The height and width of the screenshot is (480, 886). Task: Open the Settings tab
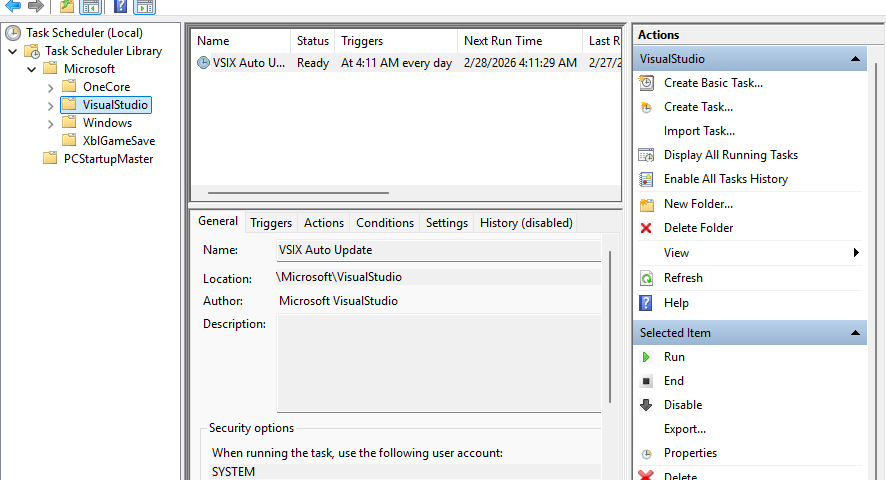(x=447, y=223)
